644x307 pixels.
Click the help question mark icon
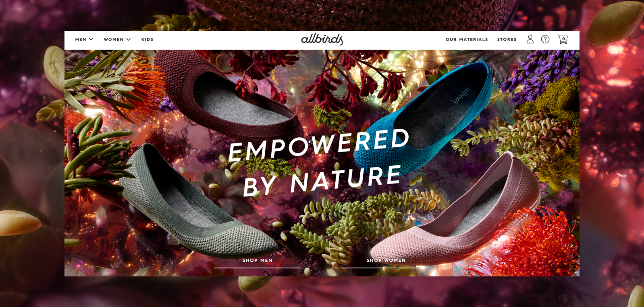(x=545, y=39)
